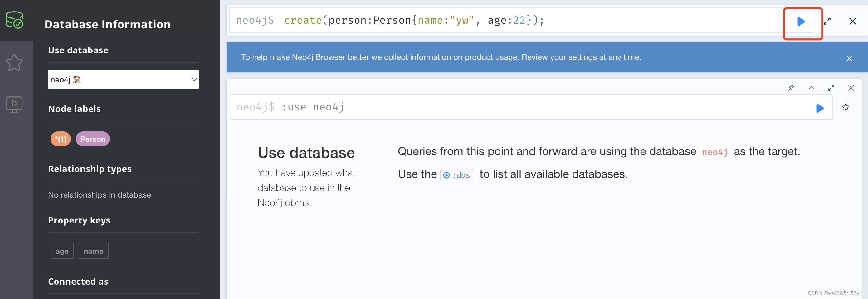The height and width of the screenshot is (299, 868).
Task: Open the Favorites star sidebar icon
Action: [x=14, y=63]
